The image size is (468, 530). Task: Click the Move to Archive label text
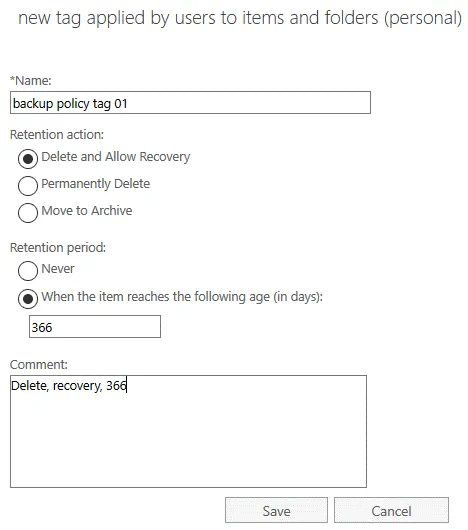point(87,211)
